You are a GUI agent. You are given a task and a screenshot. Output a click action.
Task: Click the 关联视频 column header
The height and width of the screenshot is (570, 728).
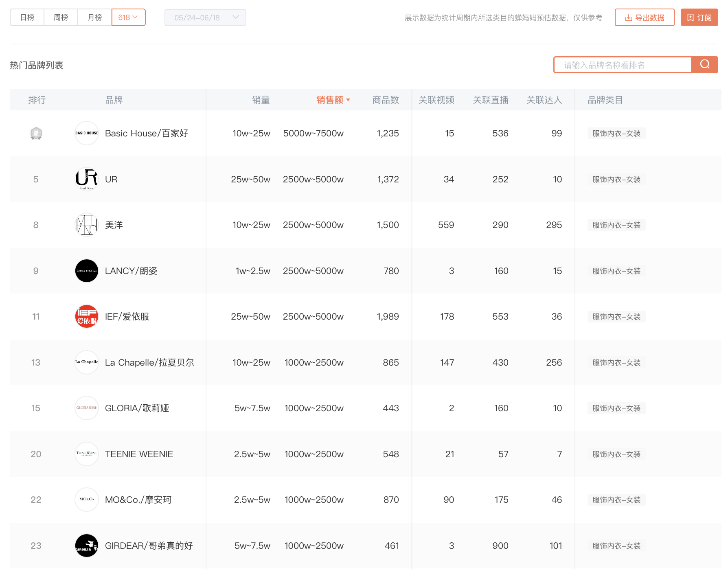(x=436, y=100)
